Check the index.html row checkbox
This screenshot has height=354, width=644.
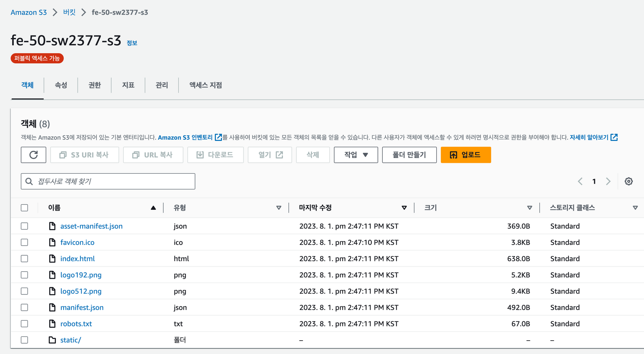[x=25, y=259]
